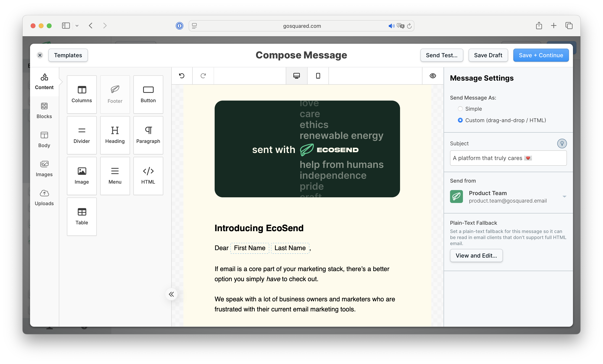Screen dimensions: 603x364
Task: Open the translate page icon
Action: point(401,26)
